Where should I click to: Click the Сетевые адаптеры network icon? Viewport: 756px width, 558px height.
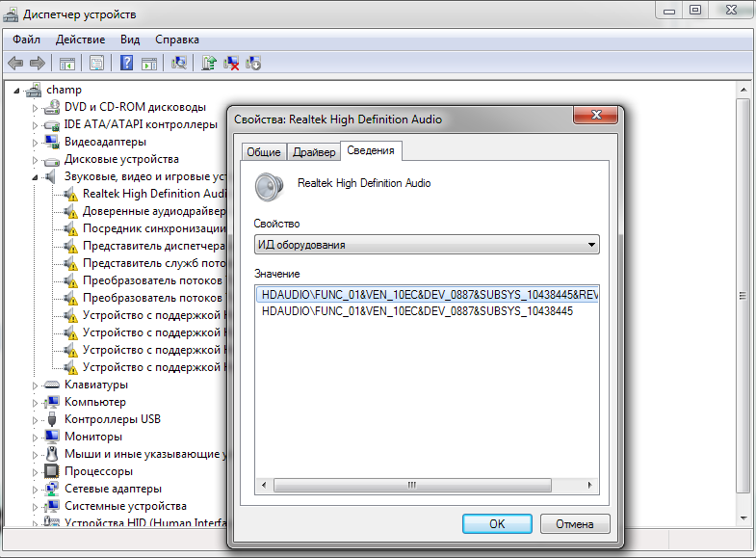52,489
